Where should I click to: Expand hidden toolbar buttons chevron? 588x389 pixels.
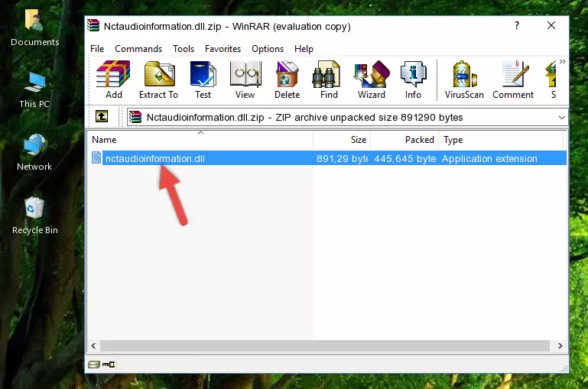click(562, 61)
